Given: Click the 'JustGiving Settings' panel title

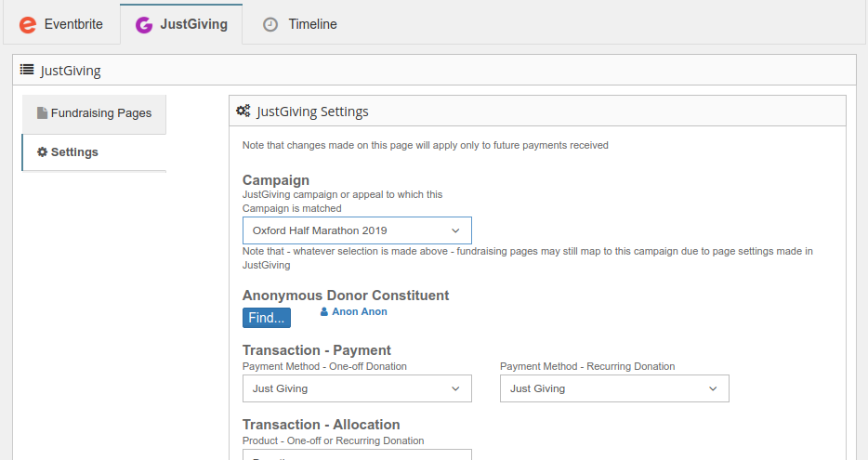Looking at the screenshot, I should point(312,112).
